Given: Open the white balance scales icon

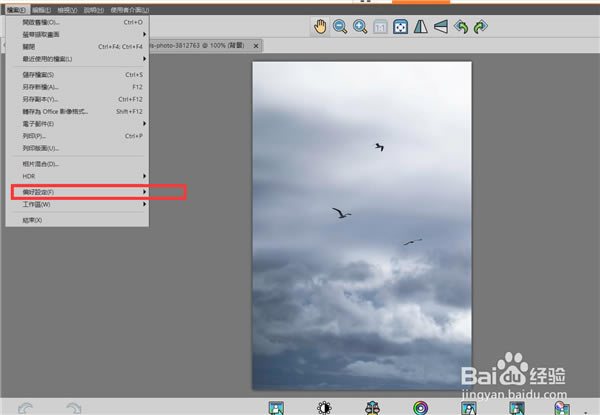Looking at the screenshot, I should (x=372, y=408).
